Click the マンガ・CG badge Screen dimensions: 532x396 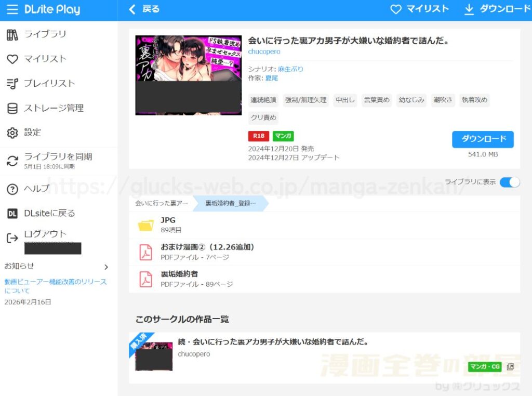(485, 367)
